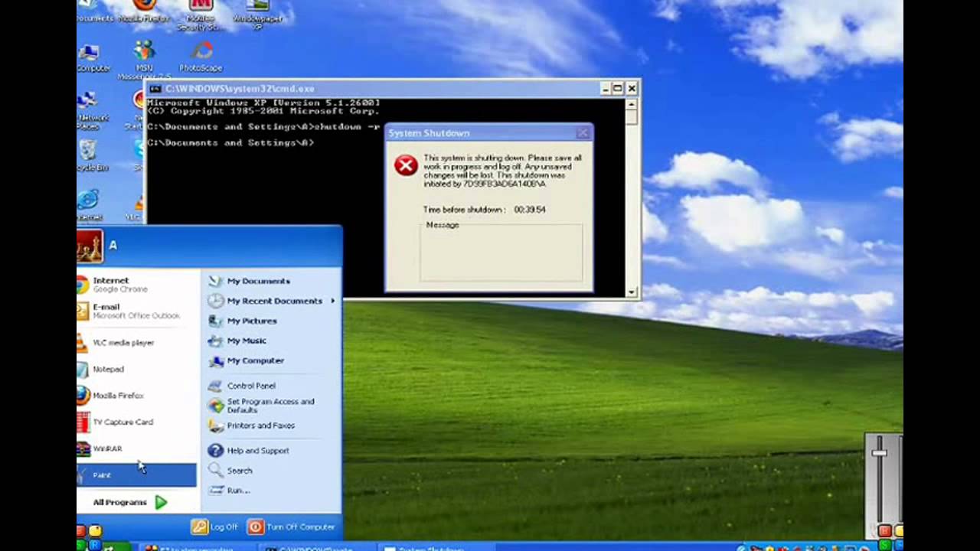Click System Shutdown dialog title bar
Viewport: 980px width, 551px height.
pos(488,133)
